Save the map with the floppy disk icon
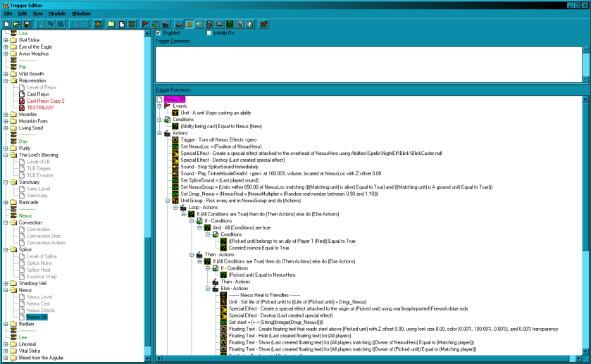 pyautogui.click(x=27, y=24)
